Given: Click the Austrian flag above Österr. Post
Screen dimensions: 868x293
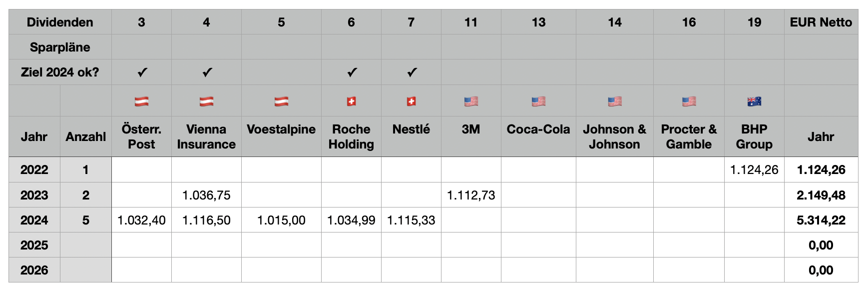Looking at the screenshot, I should click(x=141, y=101).
